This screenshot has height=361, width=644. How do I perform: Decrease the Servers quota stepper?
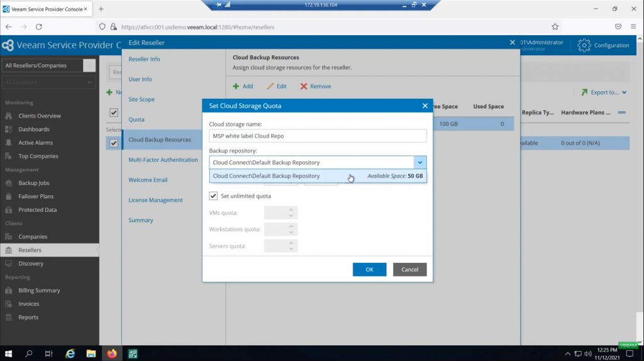(x=291, y=249)
